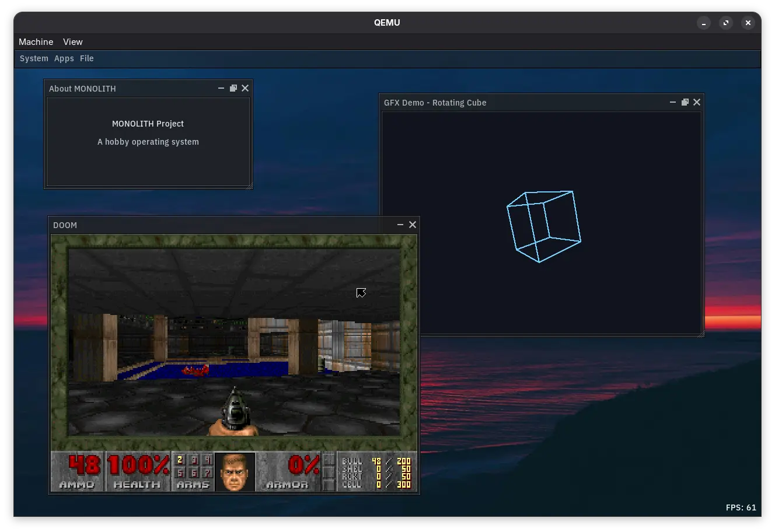
Task: Open the View menu in QEMU
Action: pos(72,41)
